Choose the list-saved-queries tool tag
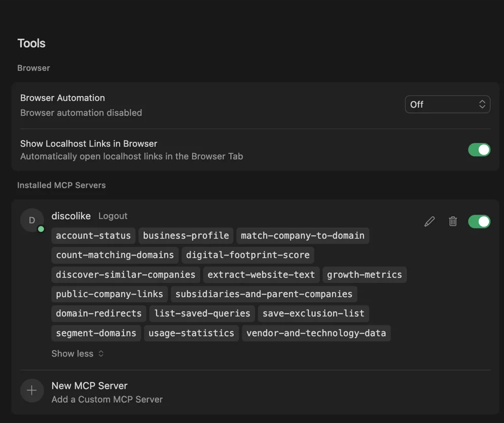 202,313
